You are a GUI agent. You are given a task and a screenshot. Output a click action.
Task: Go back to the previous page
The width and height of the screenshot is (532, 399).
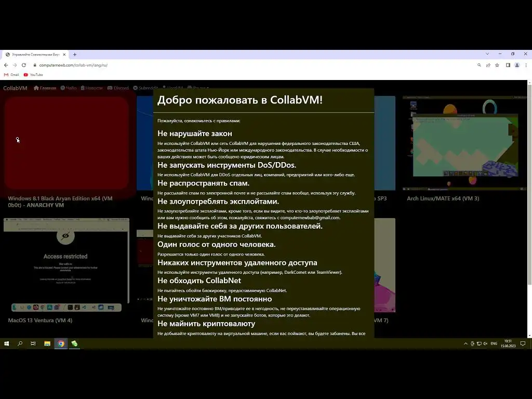[x=6, y=65]
